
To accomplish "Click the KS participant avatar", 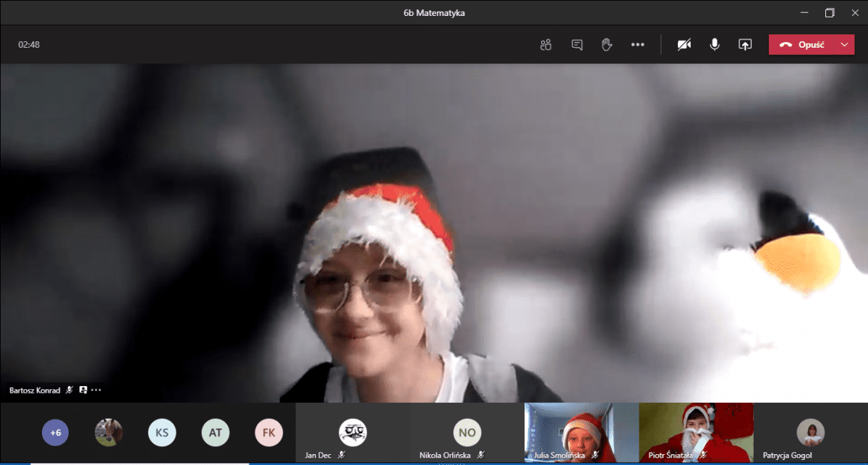I will [162, 433].
